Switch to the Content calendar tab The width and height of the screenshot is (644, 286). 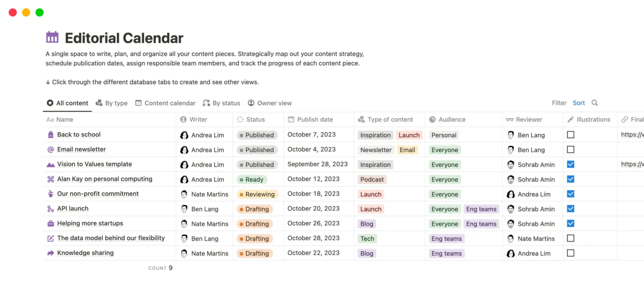coord(170,103)
